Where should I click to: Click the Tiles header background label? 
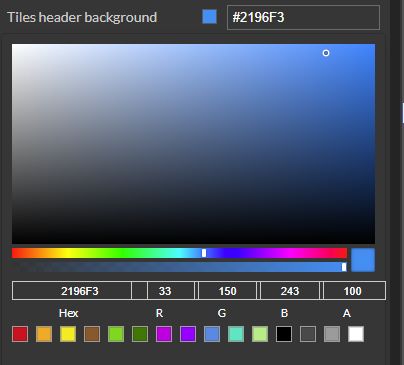coord(82,17)
